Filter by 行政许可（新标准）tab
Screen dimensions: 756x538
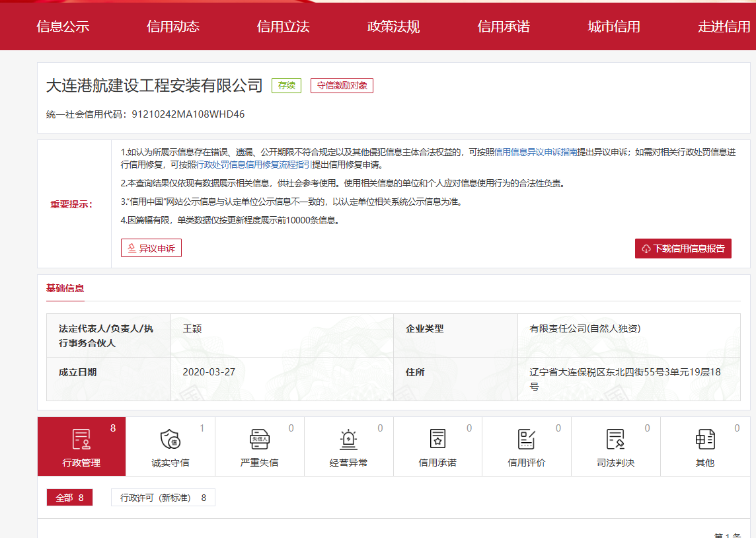coord(163,498)
